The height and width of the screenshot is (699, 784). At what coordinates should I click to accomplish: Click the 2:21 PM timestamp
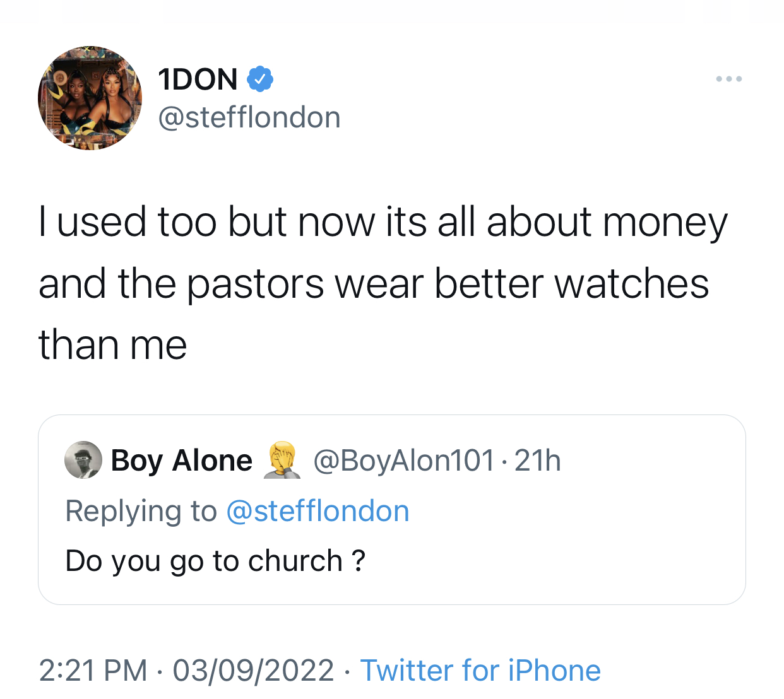click(x=93, y=670)
